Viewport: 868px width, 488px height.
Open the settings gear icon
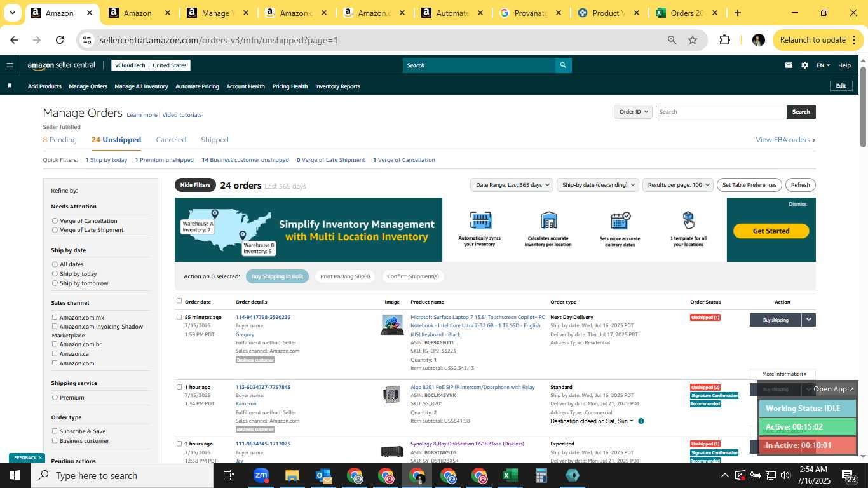(804, 65)
